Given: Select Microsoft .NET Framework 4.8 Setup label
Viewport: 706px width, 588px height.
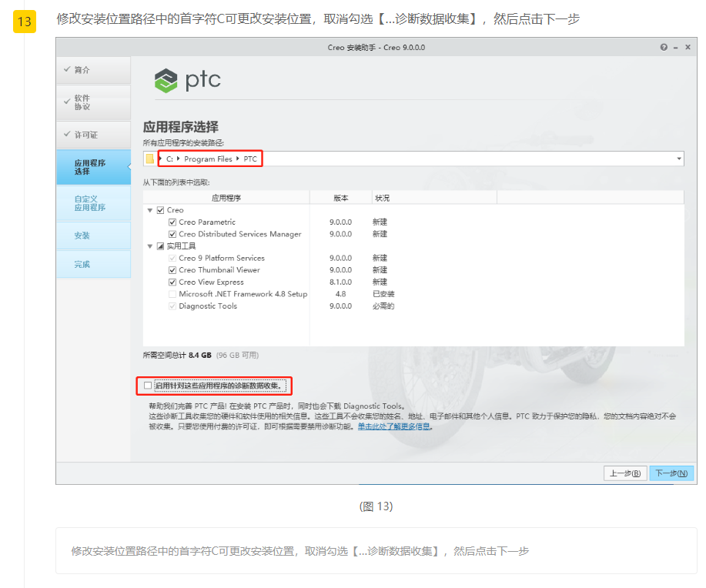Looking at the screenshot, I should click(243, 294).
